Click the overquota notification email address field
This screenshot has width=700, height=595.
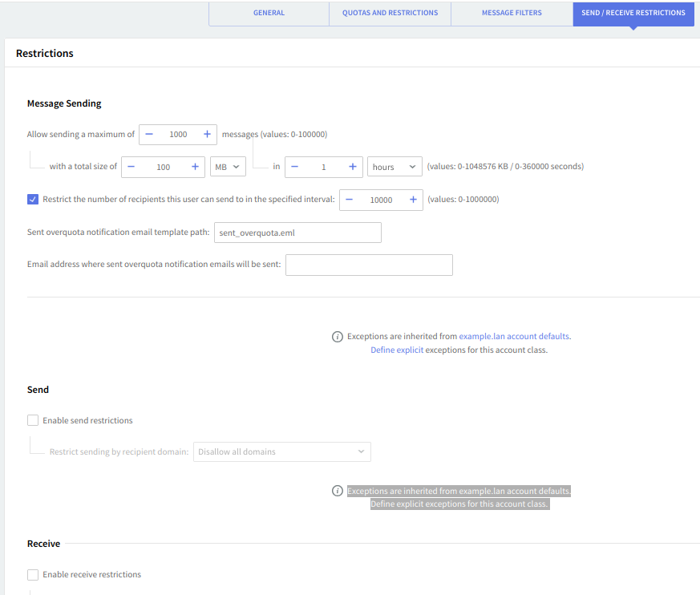pyautogui.click(x=369, y=265)
